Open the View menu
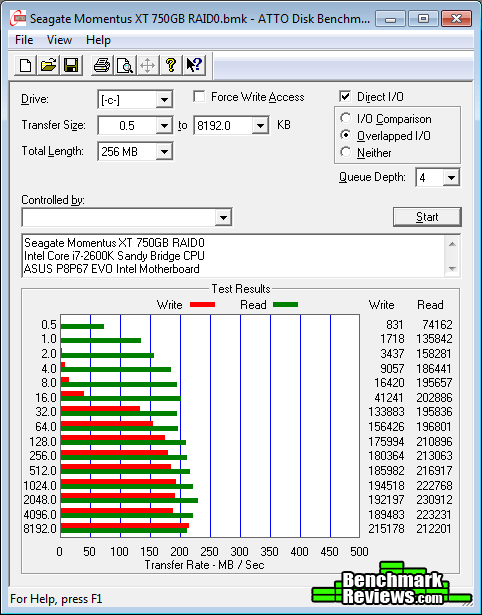The height and width of the screenshot is (615, 482). pyautogui.click(x=59, y=40)
